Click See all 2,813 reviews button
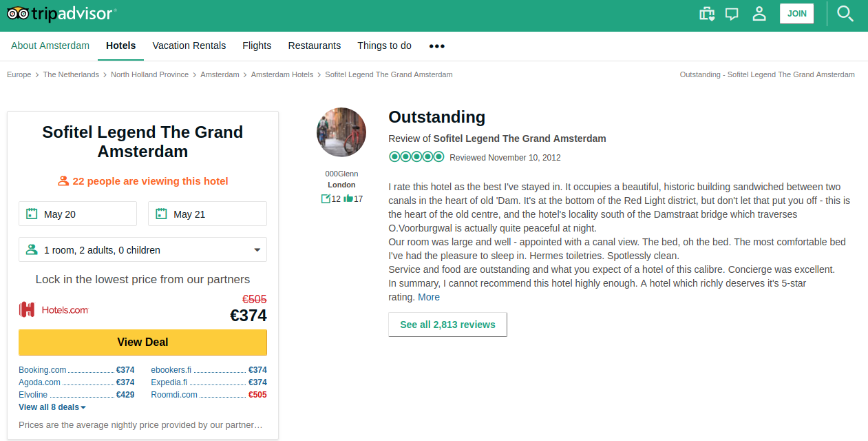The image size is (868, 441). 448,325
